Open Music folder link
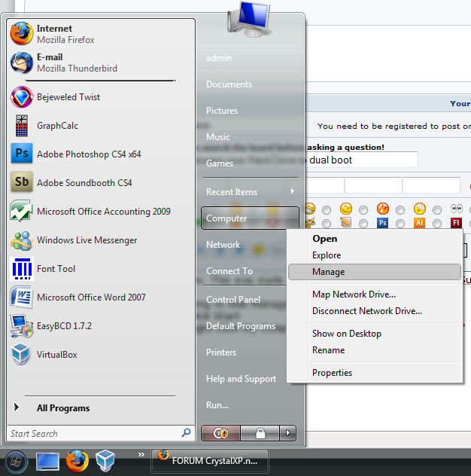Screen dimensions: 471x476 (x=217, y=137)
